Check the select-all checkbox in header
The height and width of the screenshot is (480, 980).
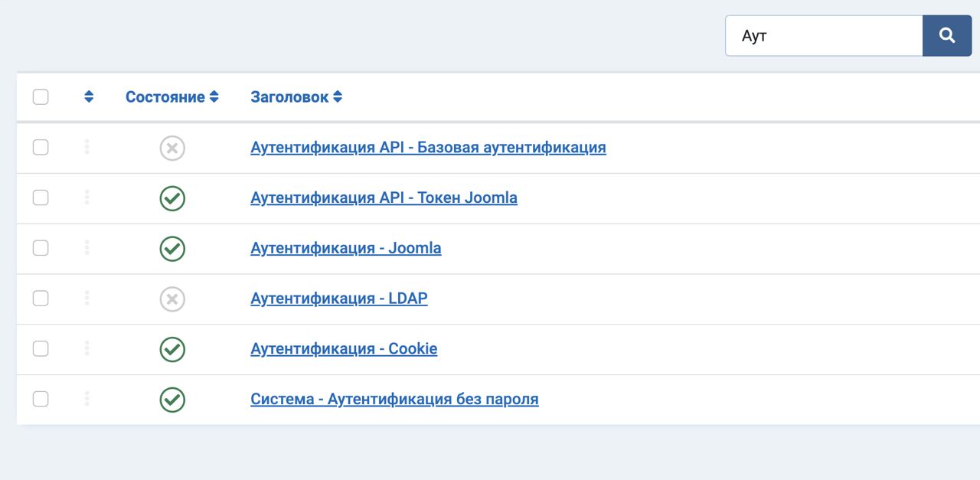point(41,96)
